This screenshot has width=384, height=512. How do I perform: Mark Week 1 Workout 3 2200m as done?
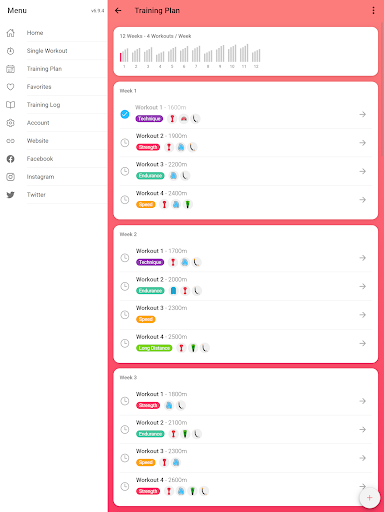point(125,171)
